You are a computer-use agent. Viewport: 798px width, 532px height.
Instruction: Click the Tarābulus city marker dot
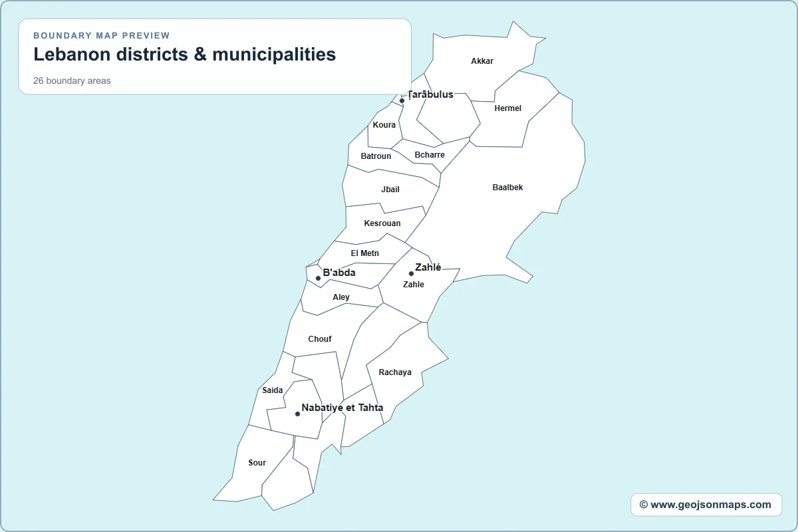(x=402, y=101)
